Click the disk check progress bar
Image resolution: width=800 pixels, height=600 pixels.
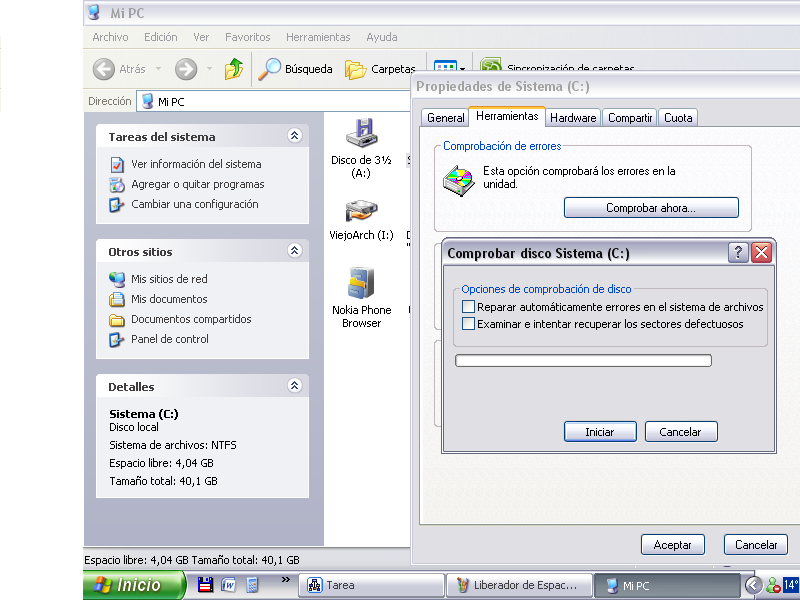point(583,361)
